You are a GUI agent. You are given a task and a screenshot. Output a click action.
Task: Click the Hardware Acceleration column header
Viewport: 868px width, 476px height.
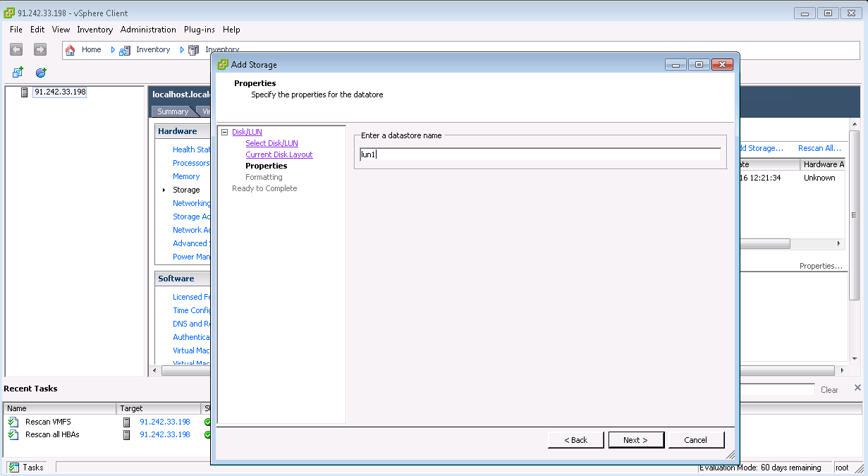[822, 164]
